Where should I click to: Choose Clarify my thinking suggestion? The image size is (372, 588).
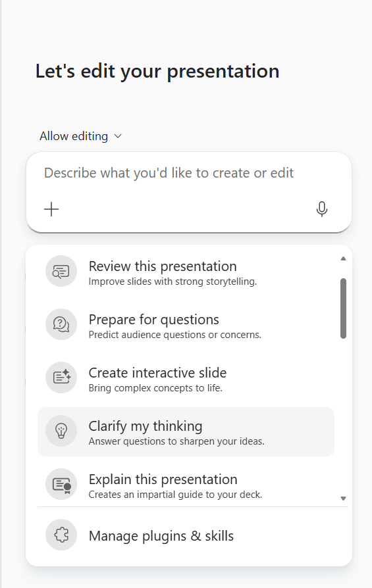(x=186, y=431)
